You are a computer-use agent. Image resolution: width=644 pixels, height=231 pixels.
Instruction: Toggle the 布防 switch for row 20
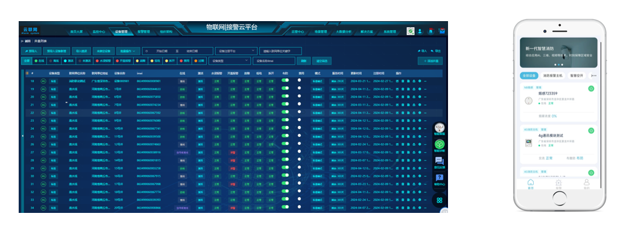[x=285, y=96]
